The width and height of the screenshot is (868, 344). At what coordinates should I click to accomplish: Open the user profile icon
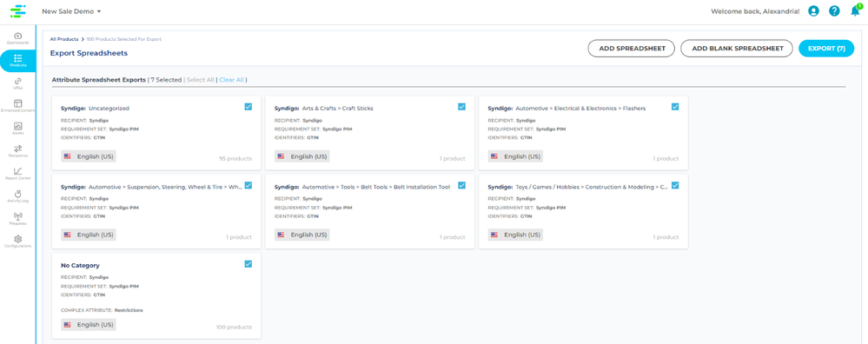pyautogui.click(x=813, y=11)
